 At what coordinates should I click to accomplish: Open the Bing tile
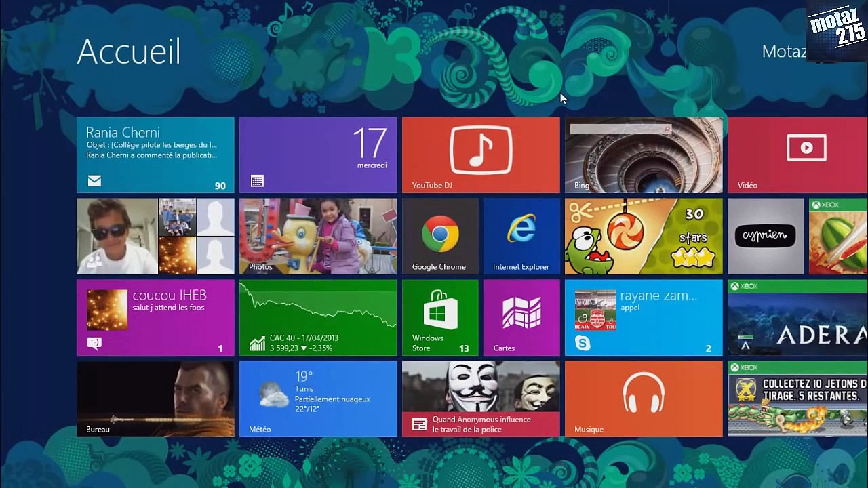(x=644, y=155)
